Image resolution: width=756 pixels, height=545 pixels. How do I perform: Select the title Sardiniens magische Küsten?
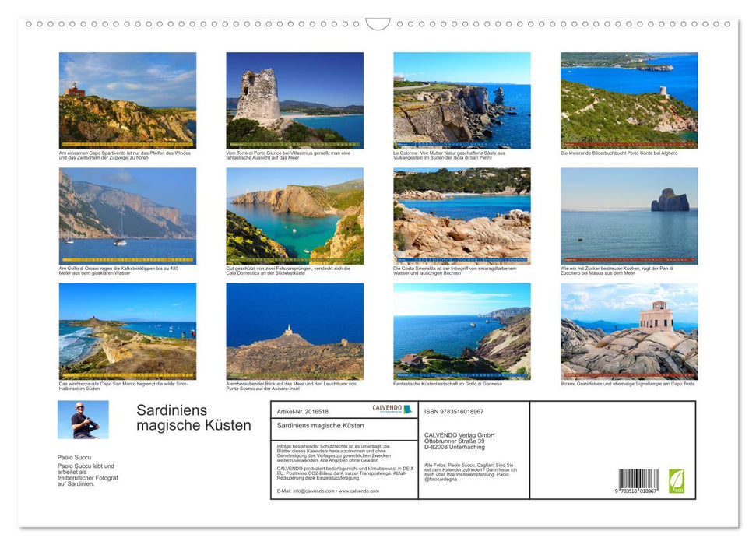point(193,417)
